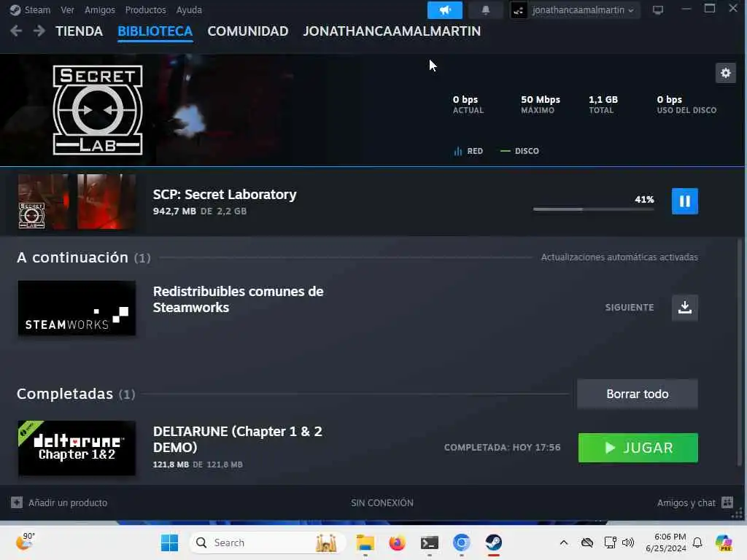Click the Steam logo menu

point(30,10)
